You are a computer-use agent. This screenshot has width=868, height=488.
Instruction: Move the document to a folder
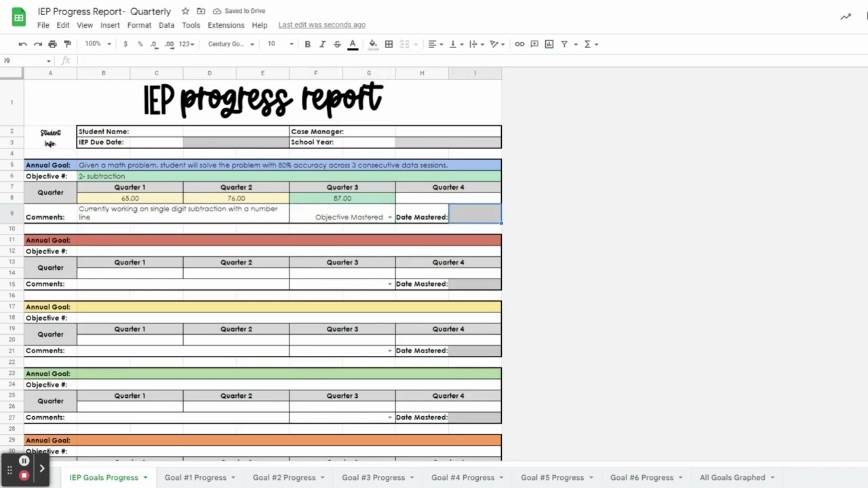[x=201, y=12]
